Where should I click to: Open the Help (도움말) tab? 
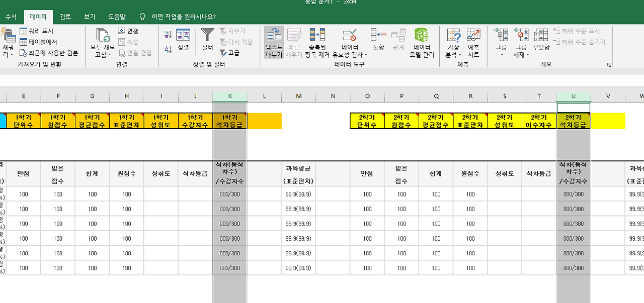[x=117, y=17]
